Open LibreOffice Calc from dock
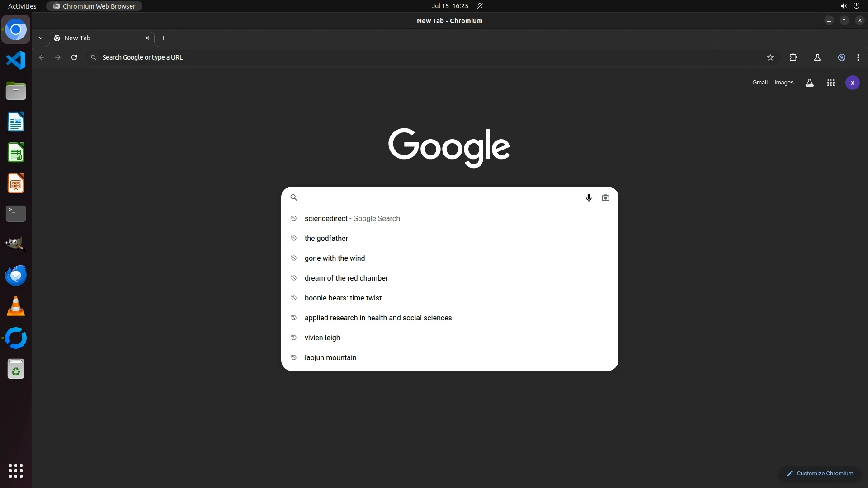 pos(16,152)
